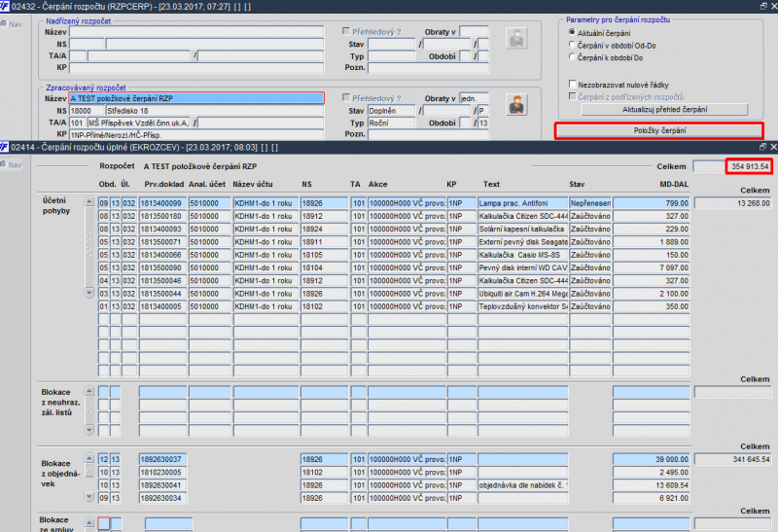Click down arrow of Blokace z neuhraz. scrollbar

point(89,429)
